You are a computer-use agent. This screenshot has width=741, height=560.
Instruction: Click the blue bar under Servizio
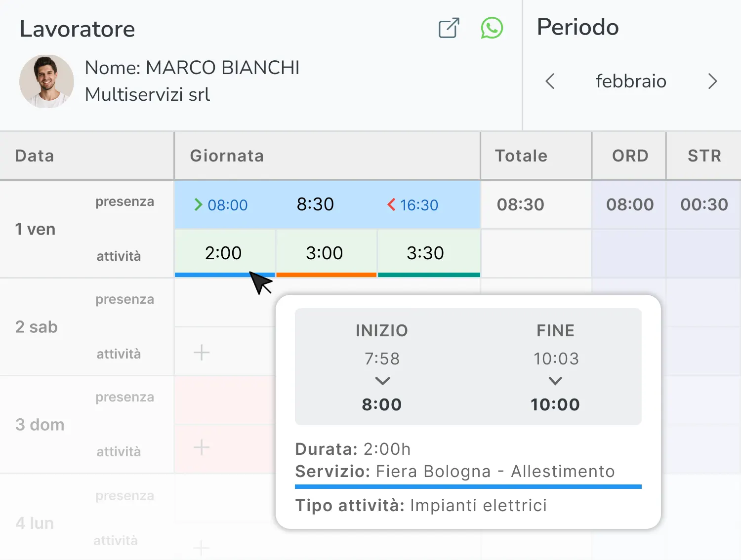[468, 486]
